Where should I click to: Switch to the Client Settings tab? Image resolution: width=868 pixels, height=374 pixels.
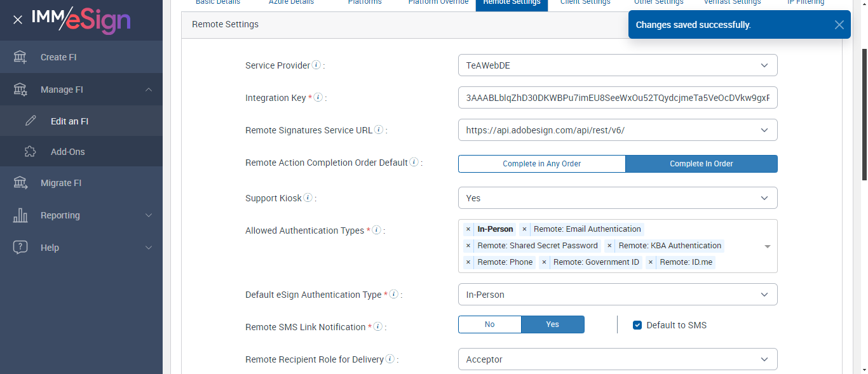tap(585, 3)
